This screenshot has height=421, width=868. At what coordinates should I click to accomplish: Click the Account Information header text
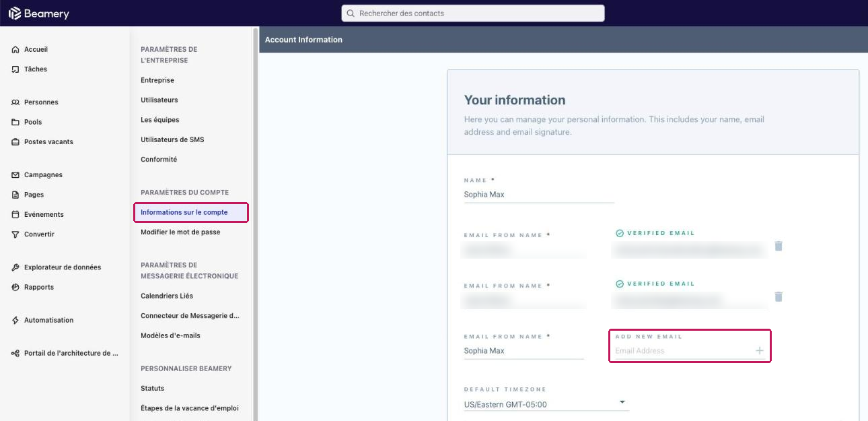click(303, 40)
